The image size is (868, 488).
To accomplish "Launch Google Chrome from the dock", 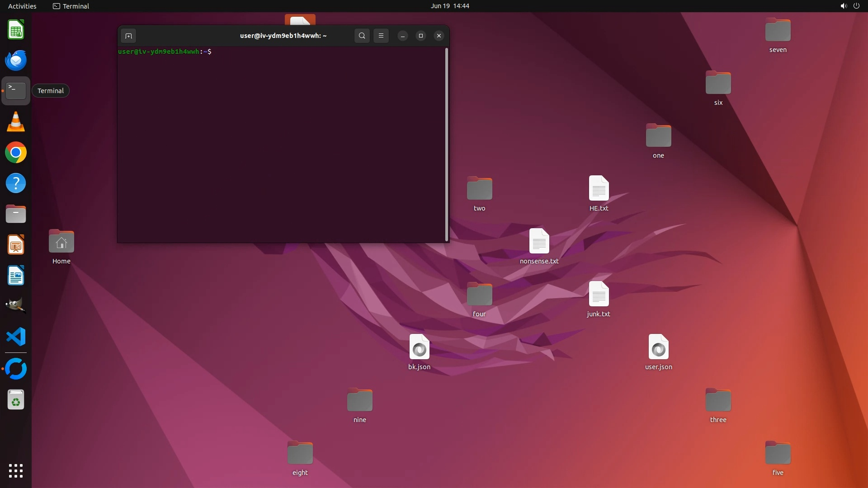I will tap(16, 153).
